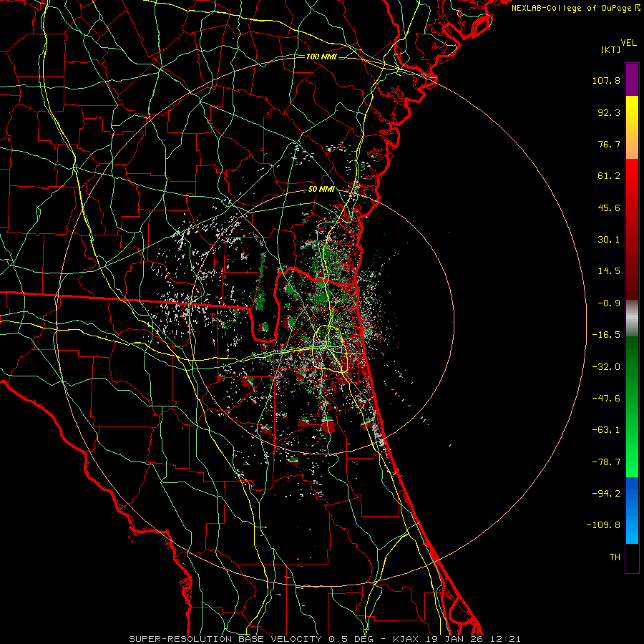The height and width of the screenshot is (644, 644).
Task: Click the 100 NMI range ring label
Action: [321, 57]
